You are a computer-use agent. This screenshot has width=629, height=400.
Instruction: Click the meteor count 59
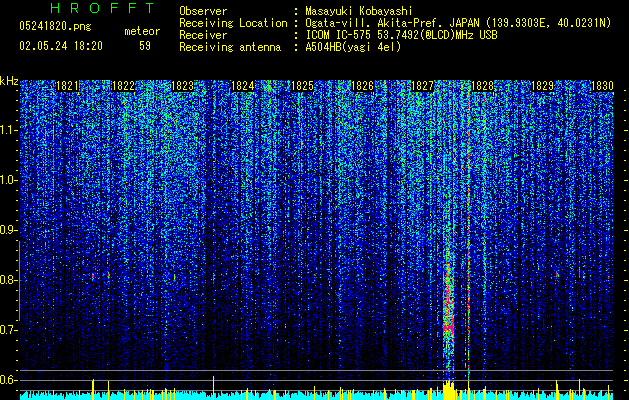pos(145,46)
